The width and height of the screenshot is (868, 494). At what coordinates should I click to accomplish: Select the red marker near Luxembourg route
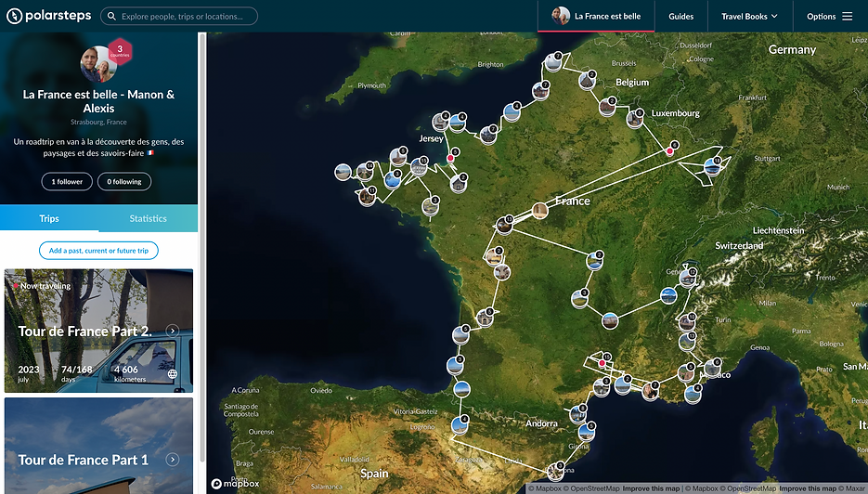pyautogui.click(x=669, y=150)
